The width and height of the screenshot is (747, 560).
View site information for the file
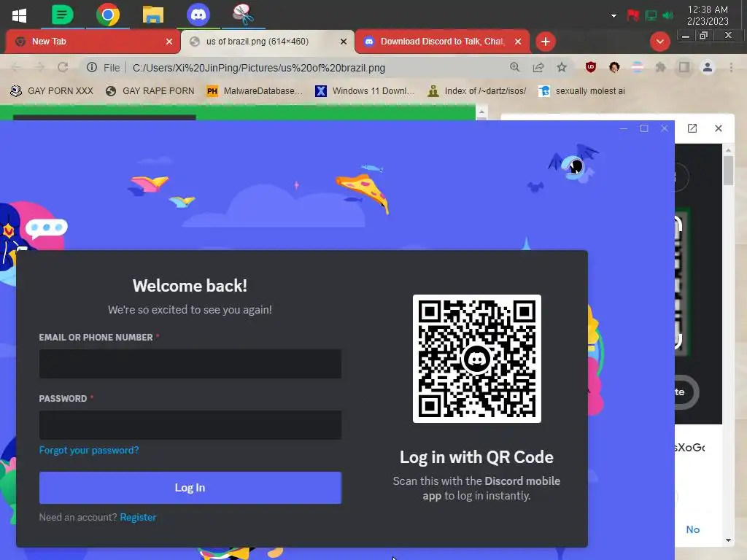[x=92, y=68]
